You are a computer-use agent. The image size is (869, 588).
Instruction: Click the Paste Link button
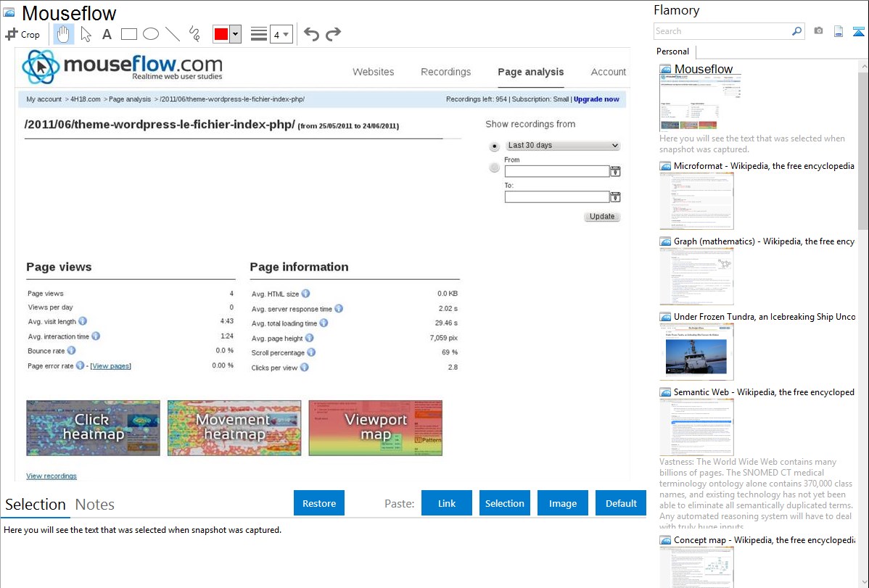[x=447, y=503]
